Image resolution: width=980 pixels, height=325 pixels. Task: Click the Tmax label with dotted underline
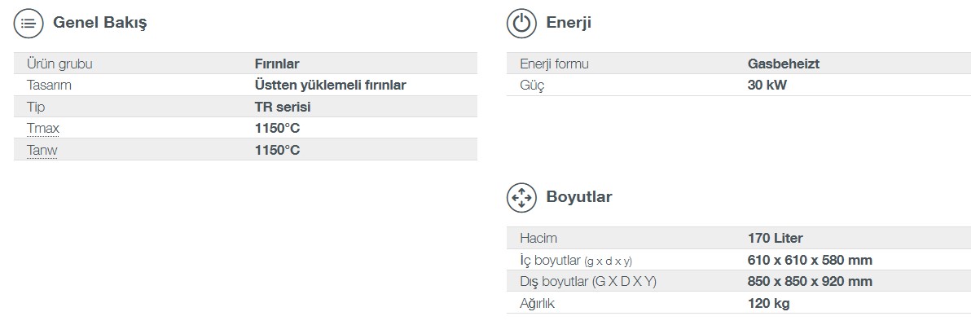(43, 129)
